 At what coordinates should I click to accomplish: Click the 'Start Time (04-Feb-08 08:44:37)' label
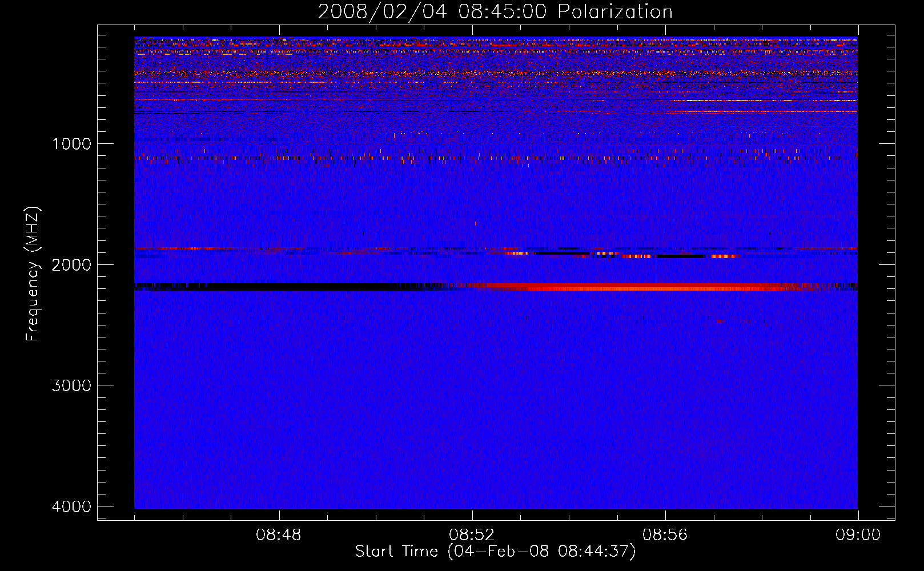(x=495, y=552)
